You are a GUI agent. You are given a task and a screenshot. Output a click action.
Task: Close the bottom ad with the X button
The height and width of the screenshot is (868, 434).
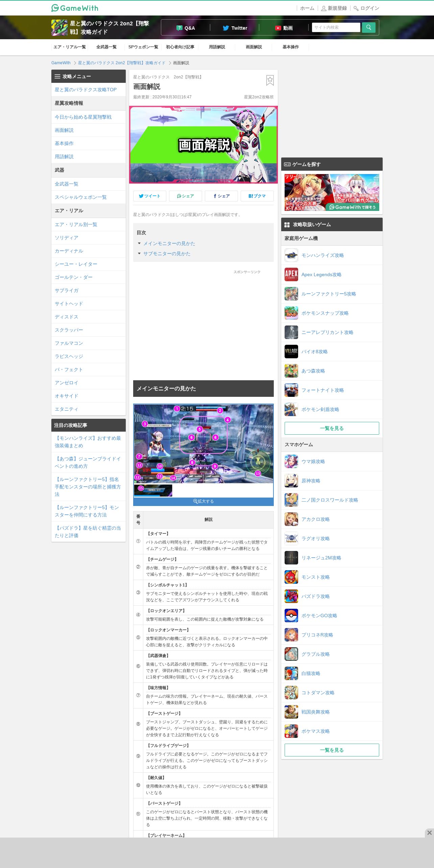coord(429,833)
